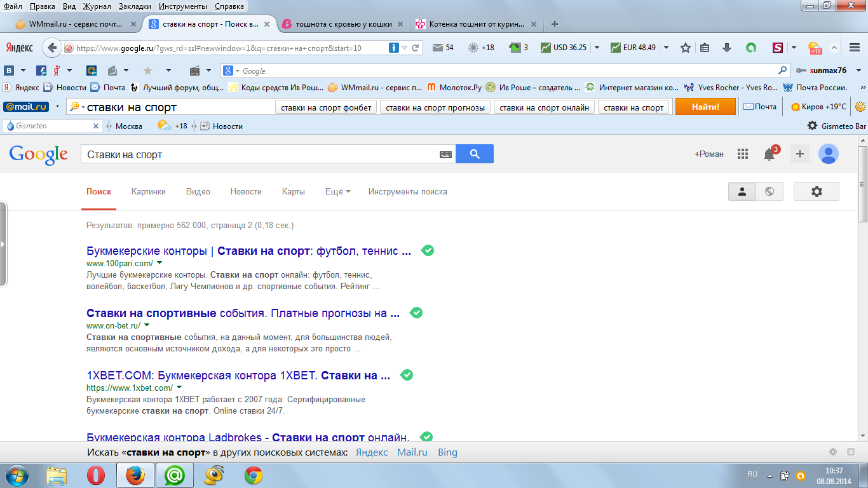Click the ставки на спорт онлайн suggestion
Image resolution: width=868 pixels, height=488 pixels.
[x=545, y=107]
